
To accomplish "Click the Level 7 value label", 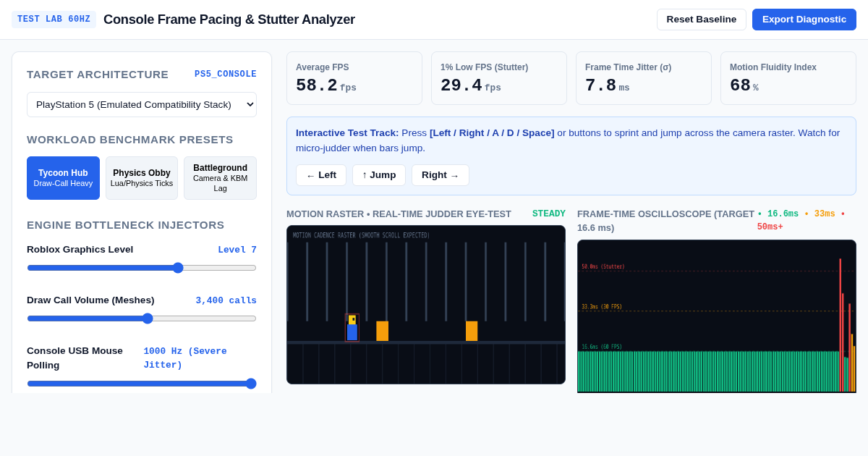I will pyautogui.click(x=237, y=250).
